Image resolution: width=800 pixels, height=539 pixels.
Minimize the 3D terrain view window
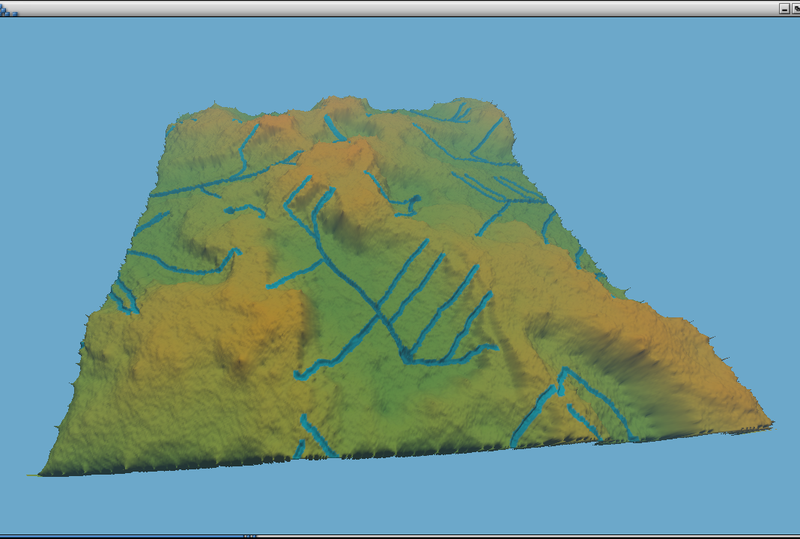coord(784,9)
